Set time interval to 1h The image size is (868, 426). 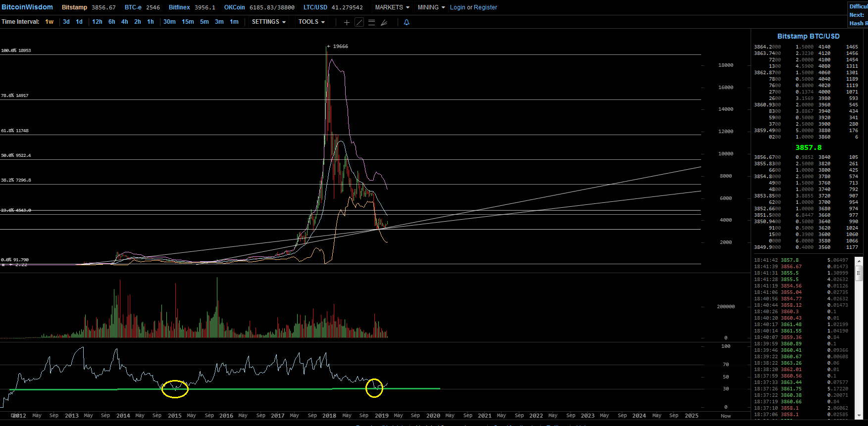(x=151, y=22)
